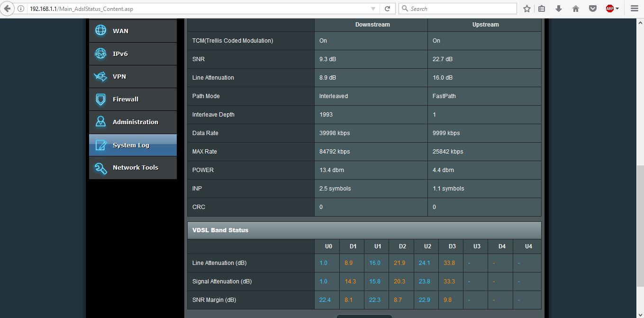Viewport: 644px width, 318px height.
Task: Click the address bar URL field
Action: [x=190, y=9]
